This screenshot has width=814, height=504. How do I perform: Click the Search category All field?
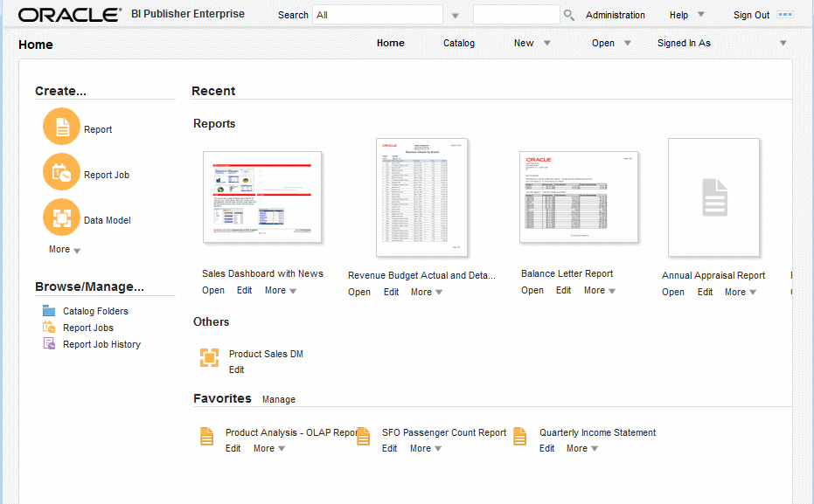point(378,15)
